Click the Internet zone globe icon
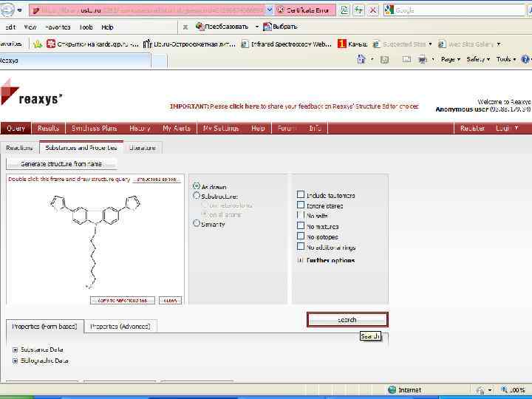The height and width of the screenshot is (399, 532). pos(392,390)
